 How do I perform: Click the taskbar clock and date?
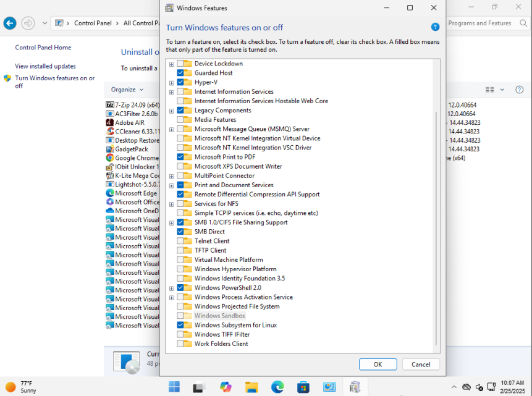(x=512, y=387)
